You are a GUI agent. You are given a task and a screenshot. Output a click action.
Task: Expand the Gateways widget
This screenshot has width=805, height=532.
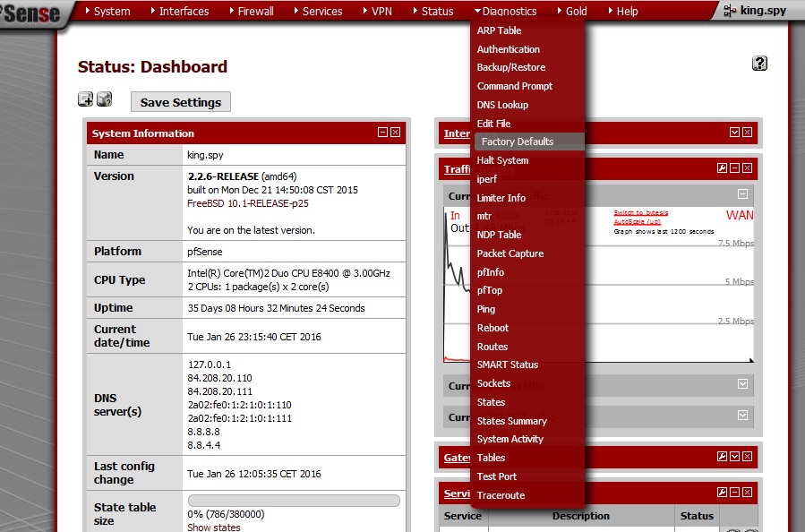coord(734,457)
